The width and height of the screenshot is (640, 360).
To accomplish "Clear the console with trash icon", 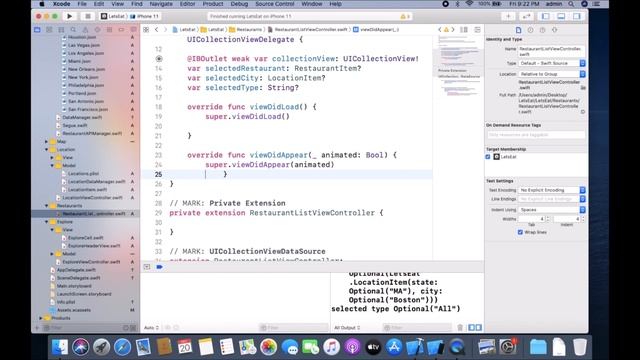I will 460,327.
